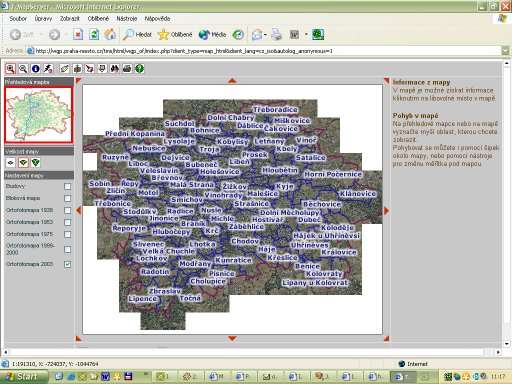Image resolution: width=512 pixels, height=384 pixels.
Task: Click the IE Home toolbar icon
Action: tap(110, 34)
